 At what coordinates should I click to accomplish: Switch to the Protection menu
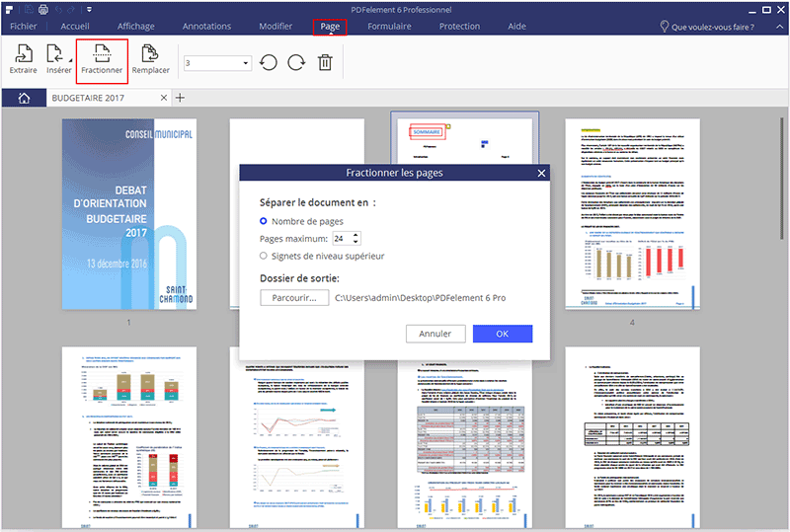coord(459,27)
